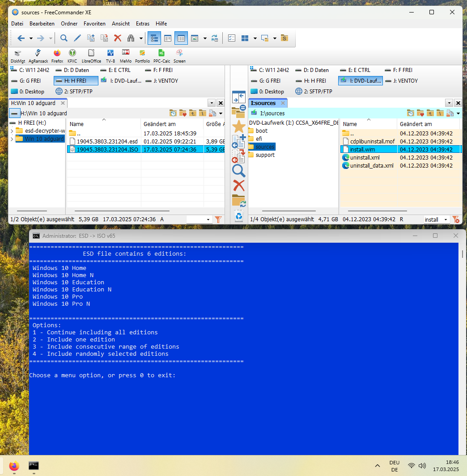This screenshot has width=467, height=476.
Task: Switch right panel to drive G: G FREI
Action: click(265, 81)
